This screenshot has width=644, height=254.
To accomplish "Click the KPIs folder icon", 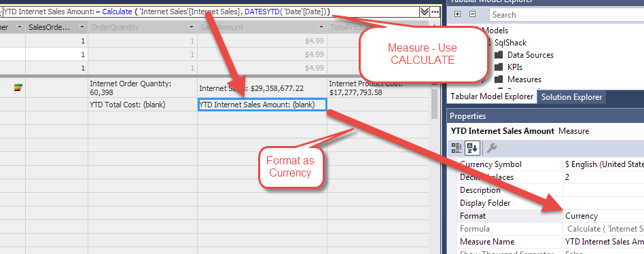I will tap(499, 67).
